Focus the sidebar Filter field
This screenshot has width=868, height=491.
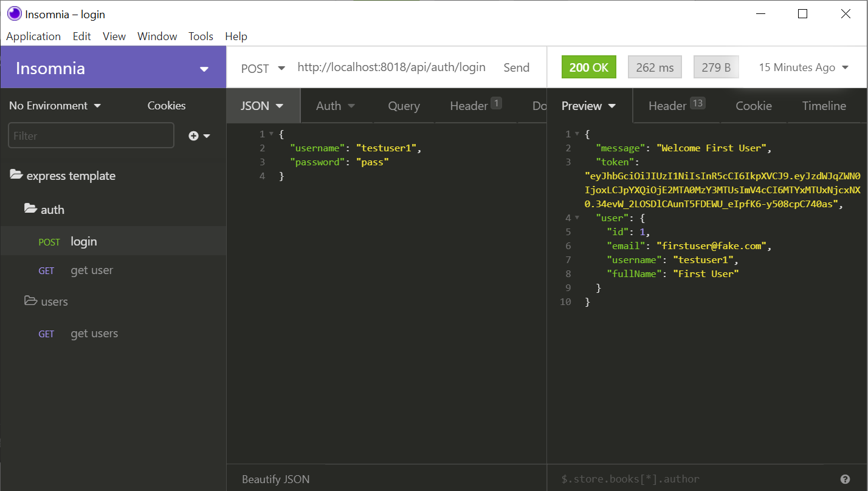click(x=91, y=136)
